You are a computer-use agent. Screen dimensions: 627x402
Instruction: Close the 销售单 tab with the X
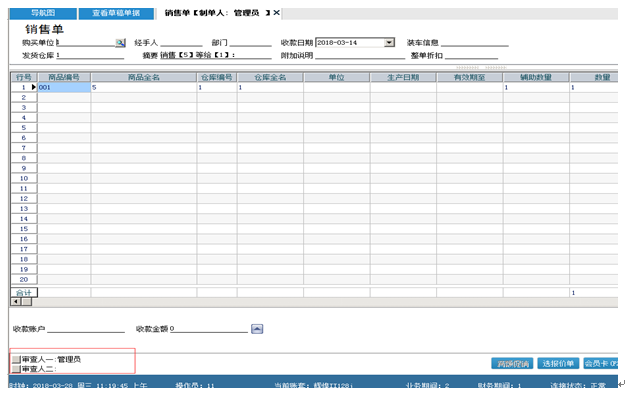click(x=277, y=12)
